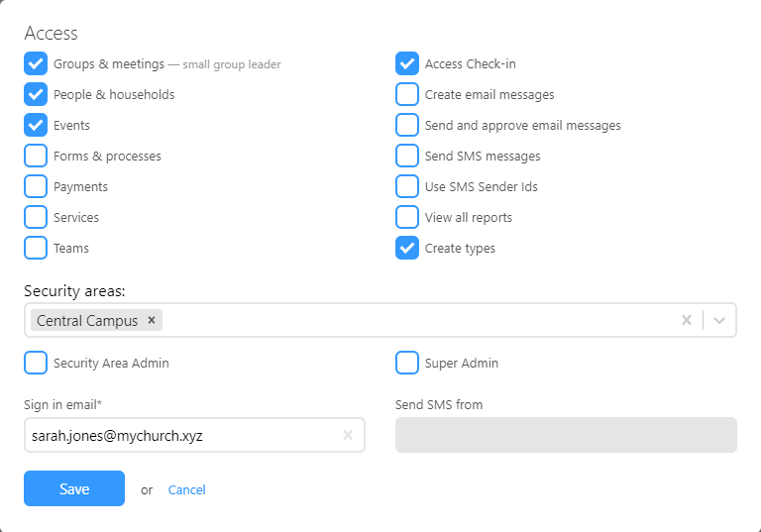Uncheck Access Check-in
Screen dimensions: 761x532
pyautogui.click(x=406, y=63)
